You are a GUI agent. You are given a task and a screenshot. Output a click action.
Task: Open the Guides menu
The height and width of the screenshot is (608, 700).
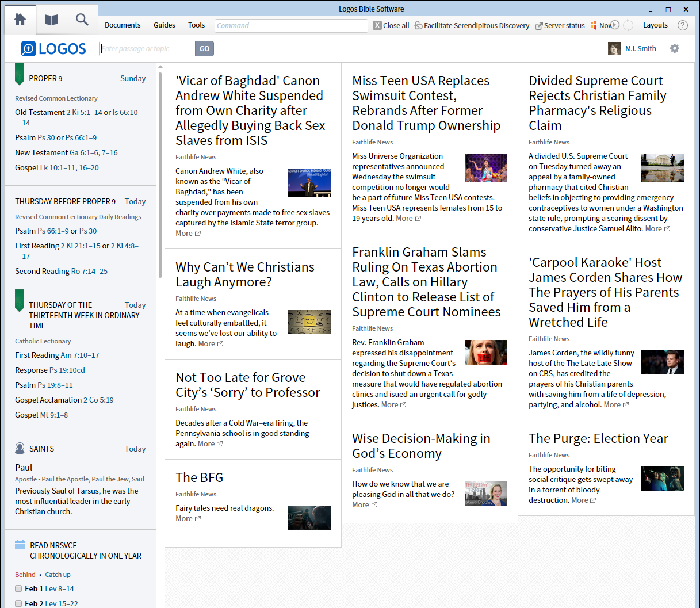click(164, 25)
